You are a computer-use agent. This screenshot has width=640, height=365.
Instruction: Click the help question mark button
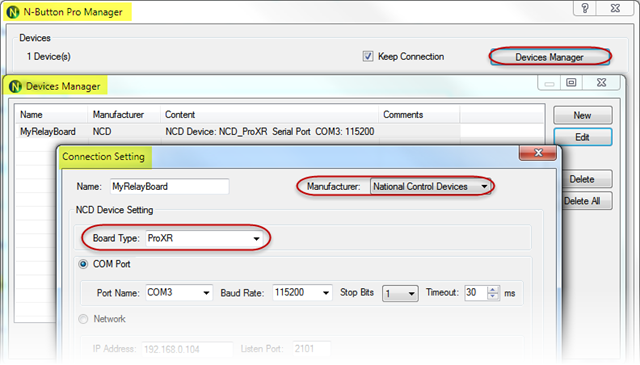pyautogui.click(x=584, y=8)
